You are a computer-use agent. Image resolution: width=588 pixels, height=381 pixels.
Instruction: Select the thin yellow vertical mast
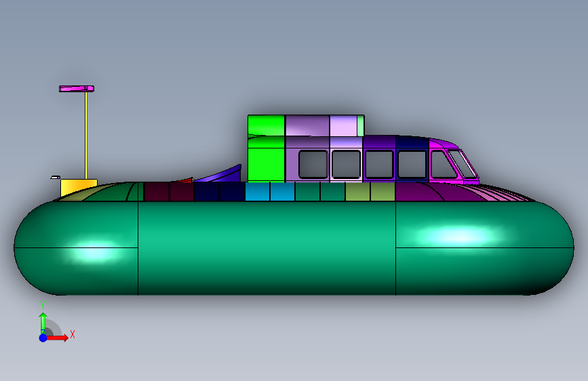point(86,136)
